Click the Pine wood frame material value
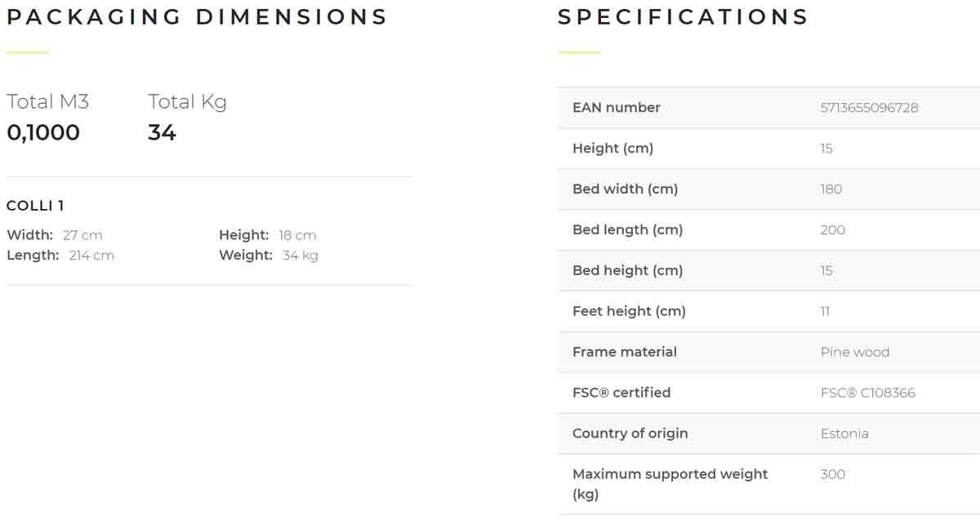Image resolution: width=980 pixels, height=520 pixels. [854, 352]
